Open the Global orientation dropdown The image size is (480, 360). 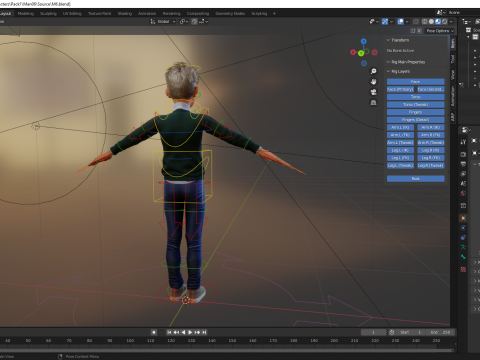click(x=163, y=22)
